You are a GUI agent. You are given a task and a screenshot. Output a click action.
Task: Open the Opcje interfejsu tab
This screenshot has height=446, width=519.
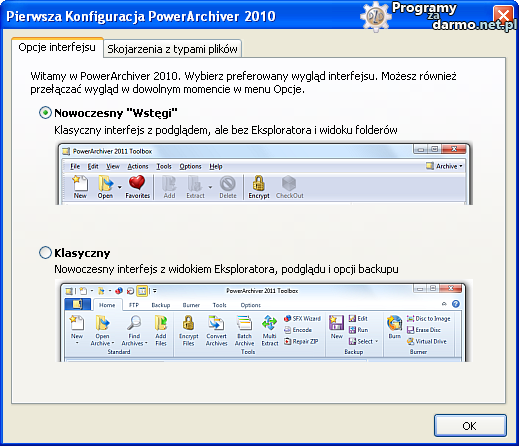pos(57,47)
